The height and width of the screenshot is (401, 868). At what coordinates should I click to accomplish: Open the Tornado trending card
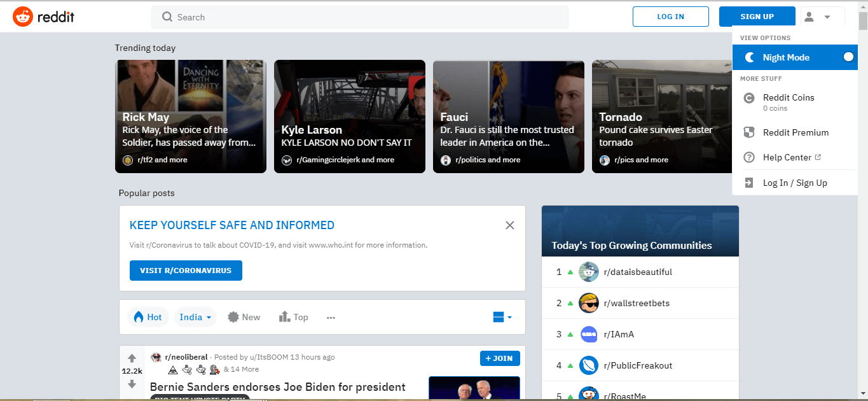662,116
